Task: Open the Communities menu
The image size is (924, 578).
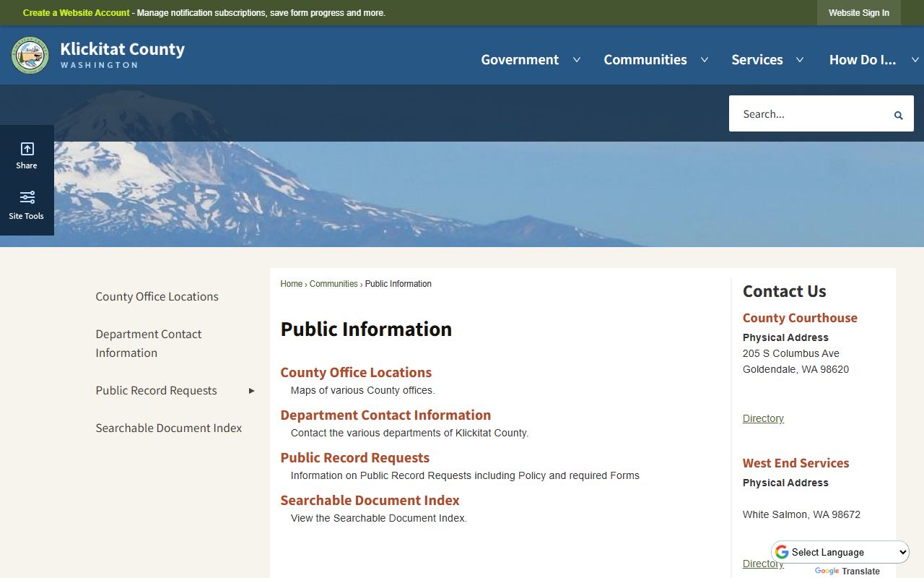Action: 645,60
